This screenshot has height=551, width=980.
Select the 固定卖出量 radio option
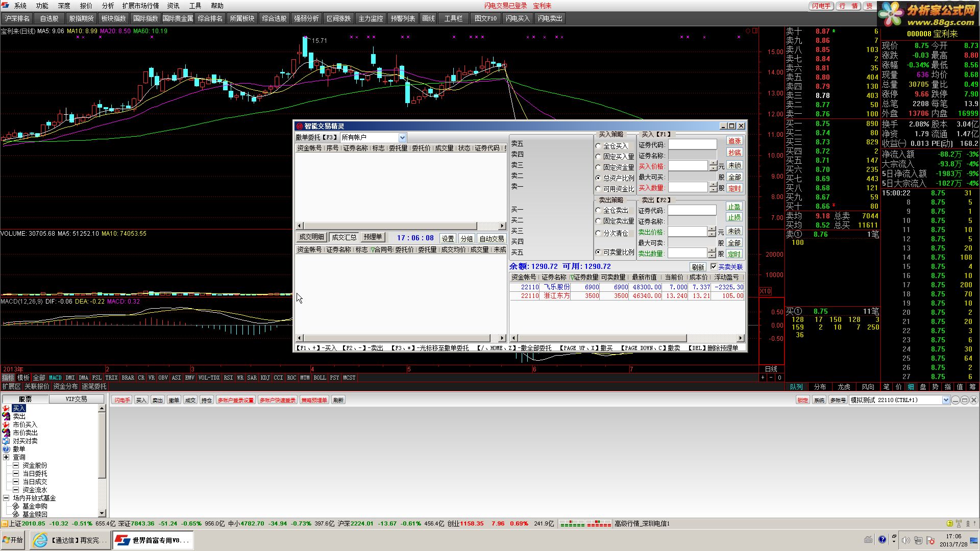(598, 221)
